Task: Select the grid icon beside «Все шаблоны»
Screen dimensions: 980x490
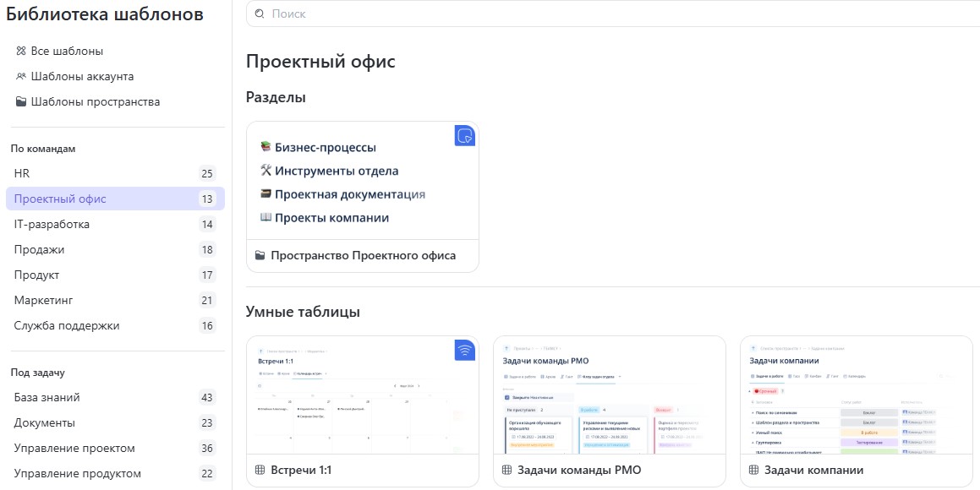Action: click(22, 51)
